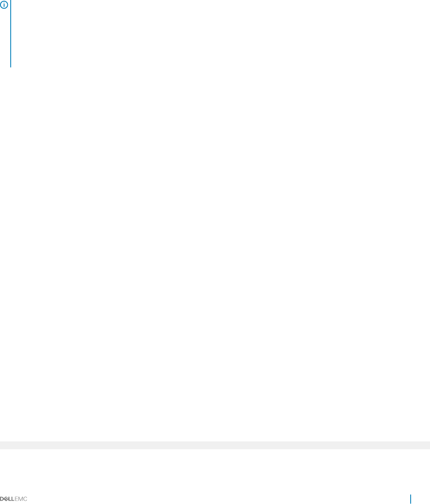Click the EMC text in footer logo
This screenshot has height=504, width=430.
point(21,499)
